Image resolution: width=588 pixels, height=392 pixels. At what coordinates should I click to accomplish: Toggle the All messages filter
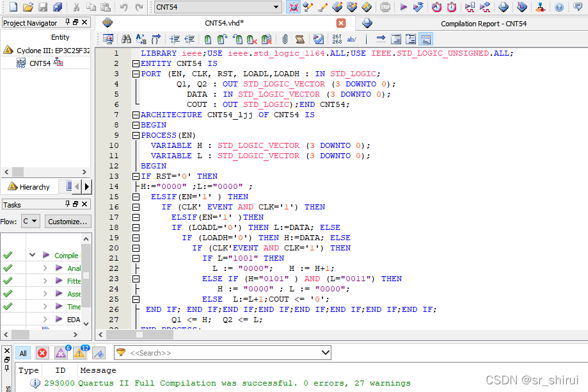click(x=23, y=353)
